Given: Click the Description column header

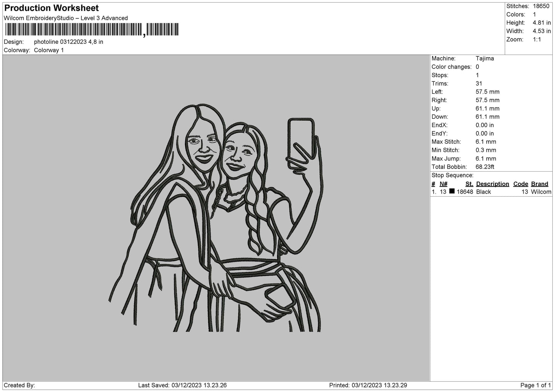Looking at the screenshot, I should pyautogui.click(x=492, y=184).
